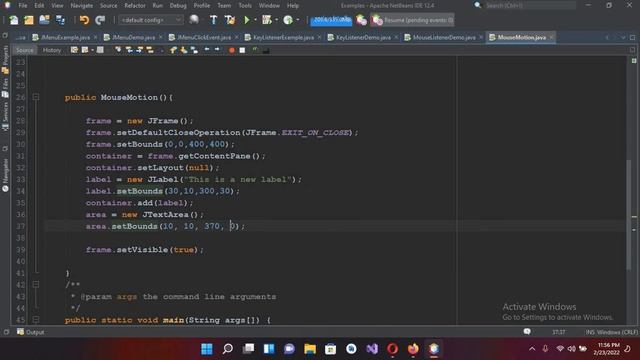The image size is (640, 360).
Task: Collapse the MouseMotion constructor fold on line 26
Action: click(x=36, y=97)
